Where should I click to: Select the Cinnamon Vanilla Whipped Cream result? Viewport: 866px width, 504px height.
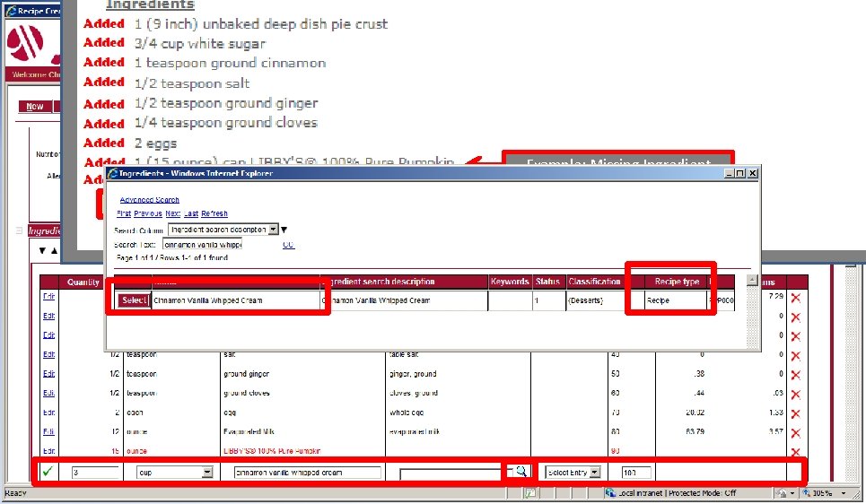click(x=134, y=300)
